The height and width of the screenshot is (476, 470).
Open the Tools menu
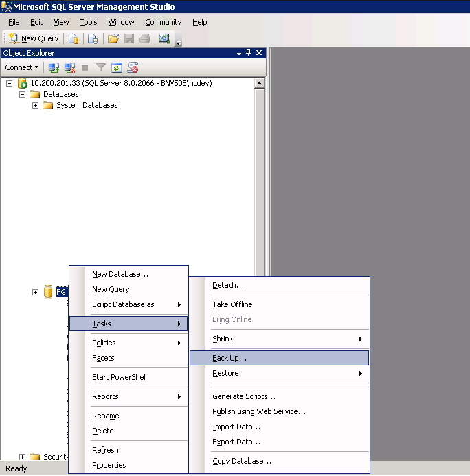(89, 22)
